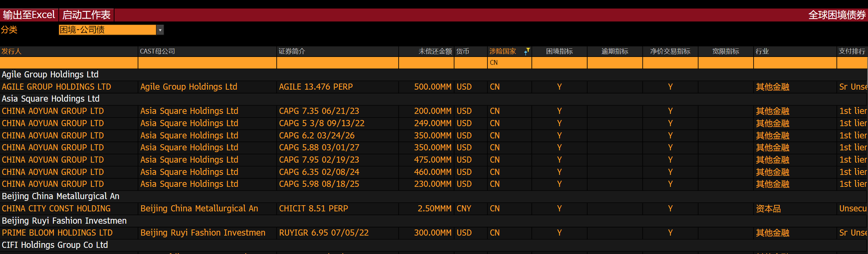Click PRIME BLOOM HOLDINGS LTD issuer
The image size is (868, 254).
[57, 233]
